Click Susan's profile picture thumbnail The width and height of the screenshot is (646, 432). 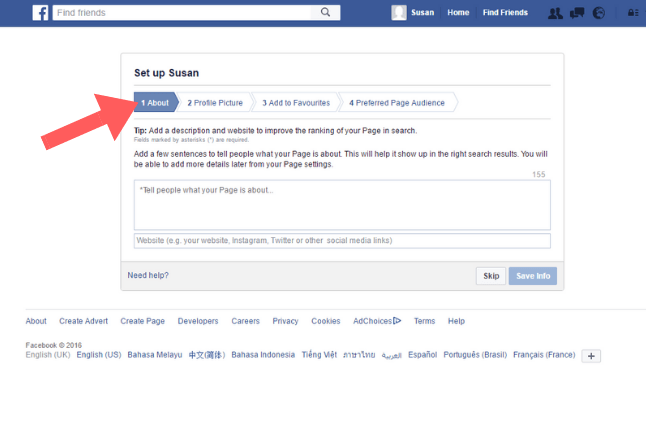(399, 13)
